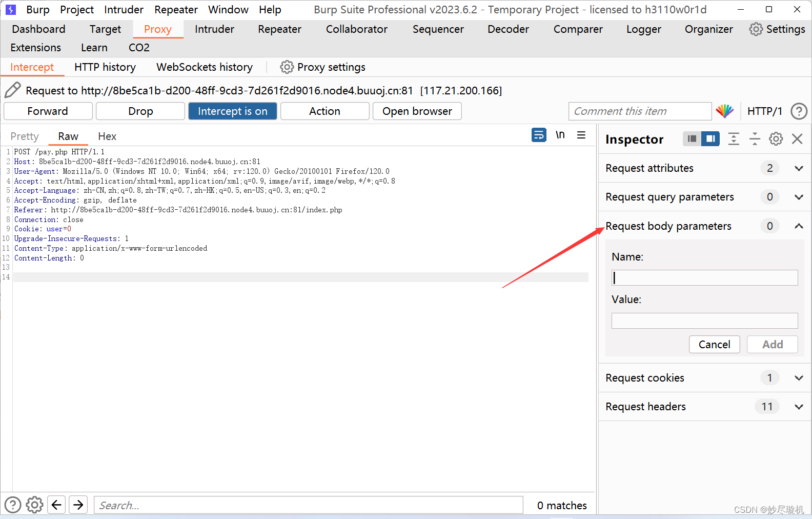Open the Burp menu
Image resolution: width=812 pixels, height=519 pixels.
click(x=38, y=10)
